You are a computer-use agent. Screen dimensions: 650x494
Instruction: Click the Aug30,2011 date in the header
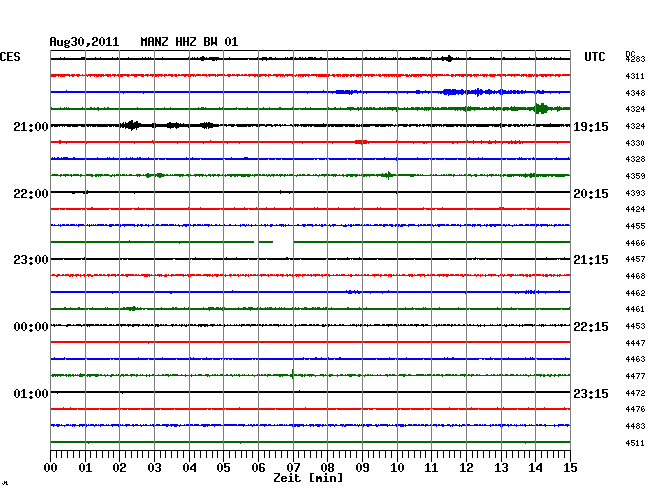(x=84, y=42)
